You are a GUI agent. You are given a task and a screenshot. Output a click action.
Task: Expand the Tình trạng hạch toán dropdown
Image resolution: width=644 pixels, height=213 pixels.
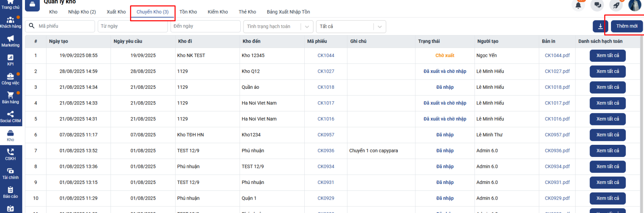click(307, 27)
